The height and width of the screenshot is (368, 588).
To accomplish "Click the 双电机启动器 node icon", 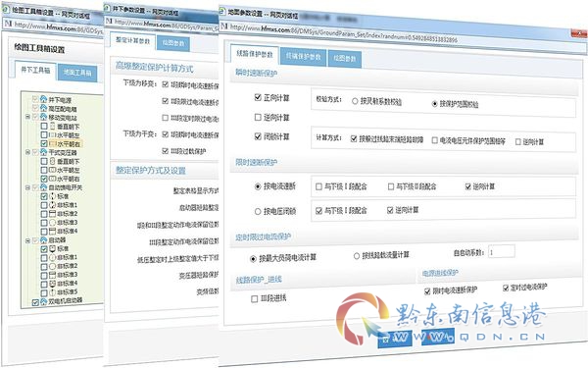I will tap(43, 301).
